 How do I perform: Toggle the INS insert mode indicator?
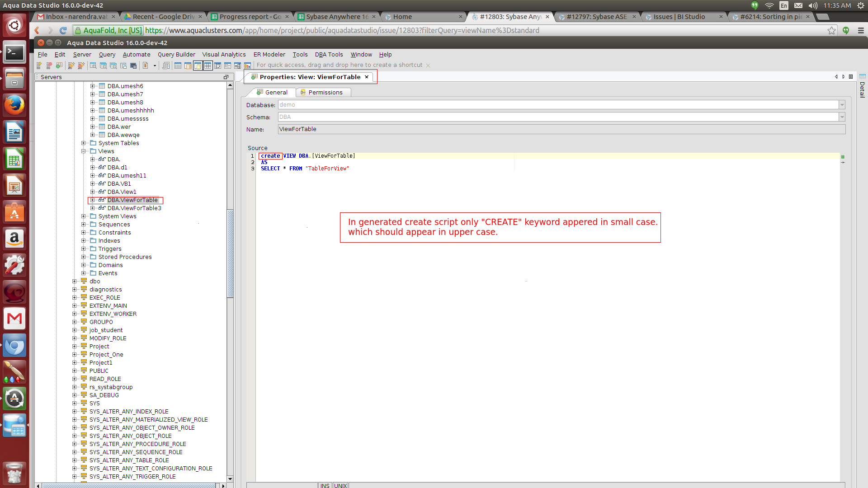[x=325, y=485]
